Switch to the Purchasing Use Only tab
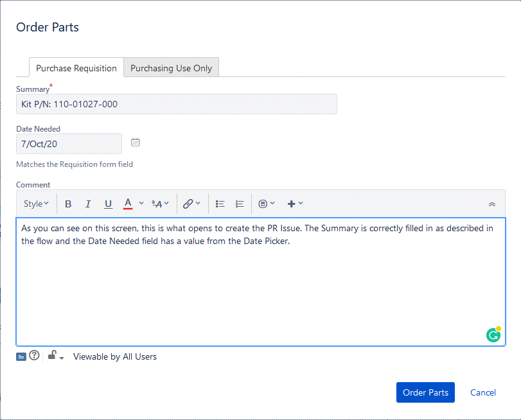Screen dimensions: 521x420 (171, 68)
